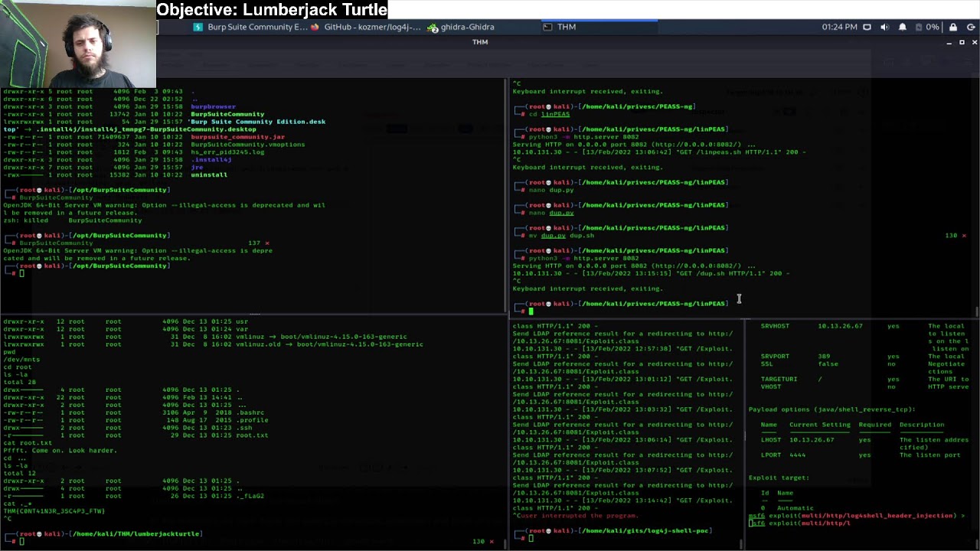Image resolution: width=980 pixels, height=551 pixels.
Task: Click the 'Exploit target:' heading
Action: click(x=779, y=478)
